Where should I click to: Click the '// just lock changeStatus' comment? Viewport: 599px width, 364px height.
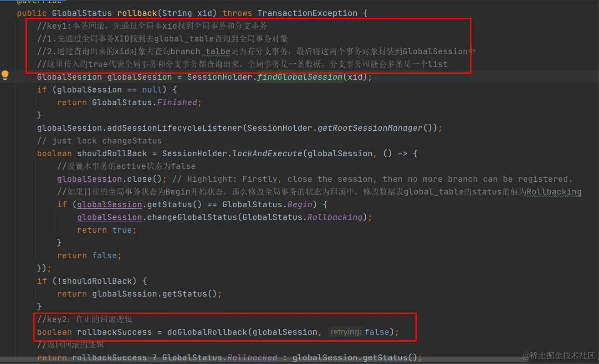(99, 141)
